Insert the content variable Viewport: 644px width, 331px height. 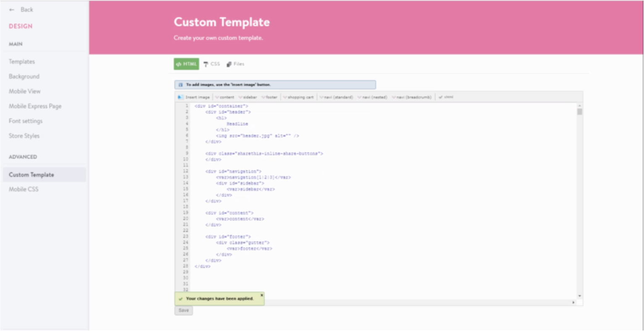click(x=224, y=97)
